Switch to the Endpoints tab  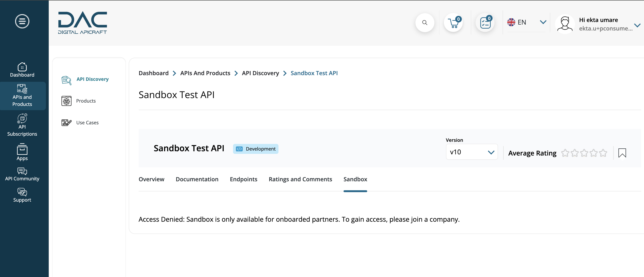click(243, 179)
